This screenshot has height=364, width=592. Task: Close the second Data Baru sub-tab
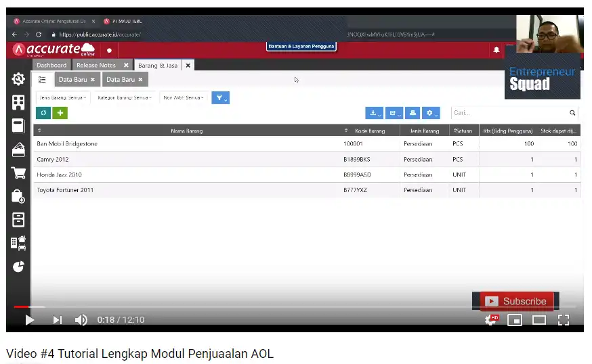(x=140, y=80)
